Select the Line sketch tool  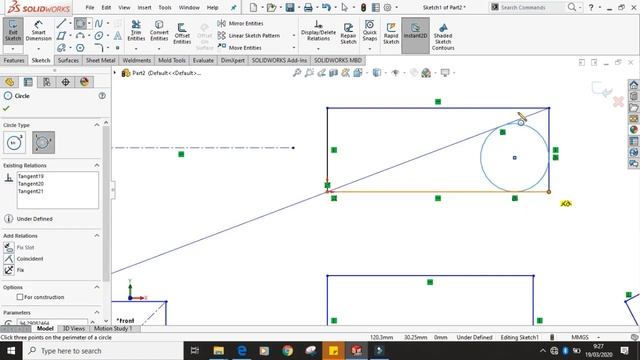point(61,24)
